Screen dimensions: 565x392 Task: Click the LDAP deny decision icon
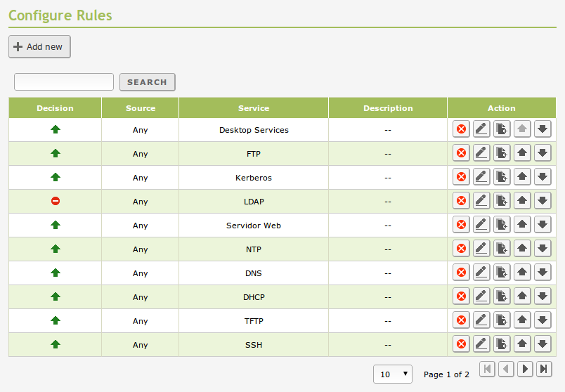56,201
